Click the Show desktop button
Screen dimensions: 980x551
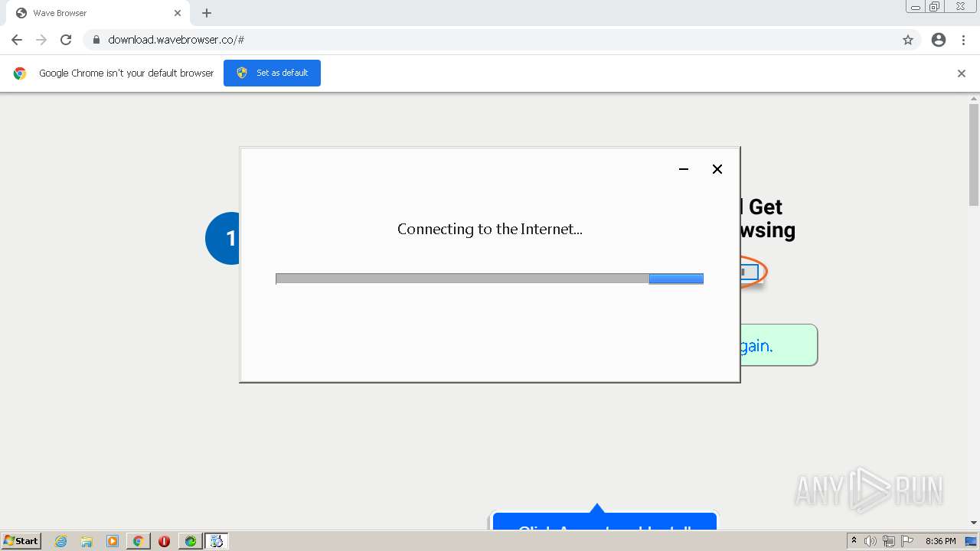pos(972,541)
